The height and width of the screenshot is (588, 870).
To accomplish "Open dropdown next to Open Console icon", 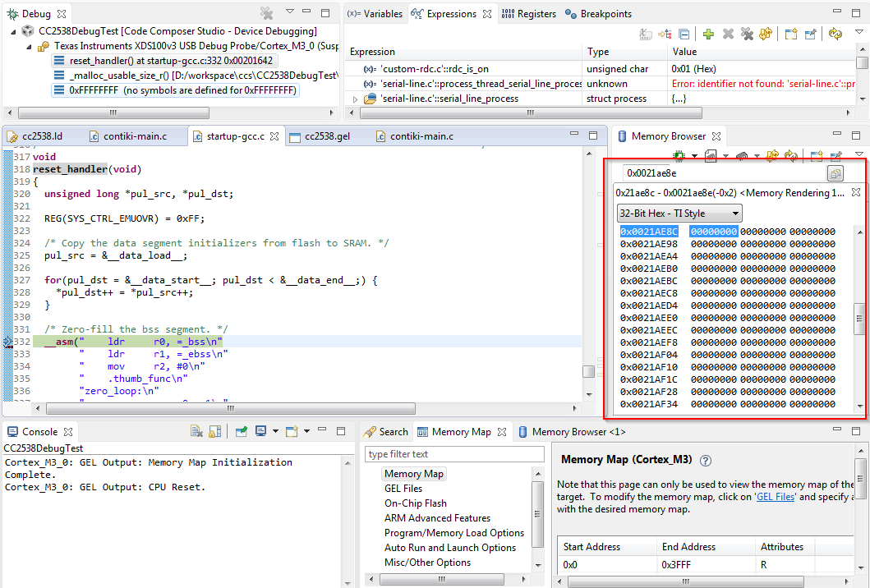I will tap(306, 432).
